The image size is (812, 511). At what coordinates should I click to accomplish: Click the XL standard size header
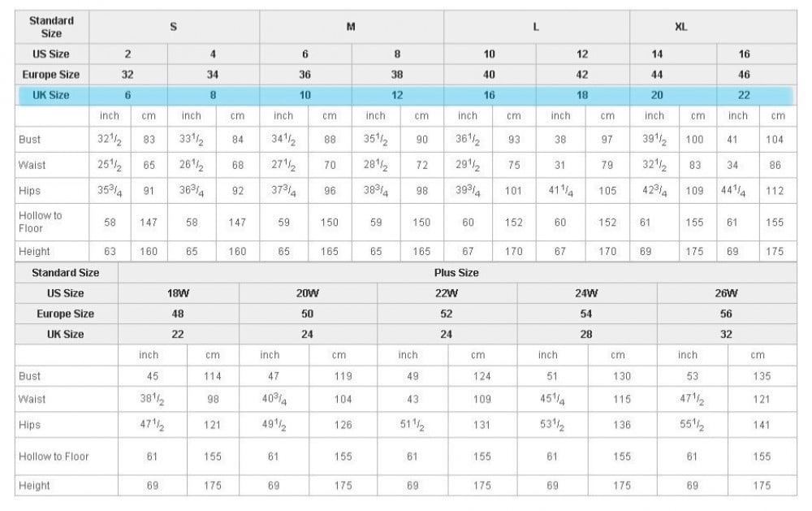pos(681,27)
